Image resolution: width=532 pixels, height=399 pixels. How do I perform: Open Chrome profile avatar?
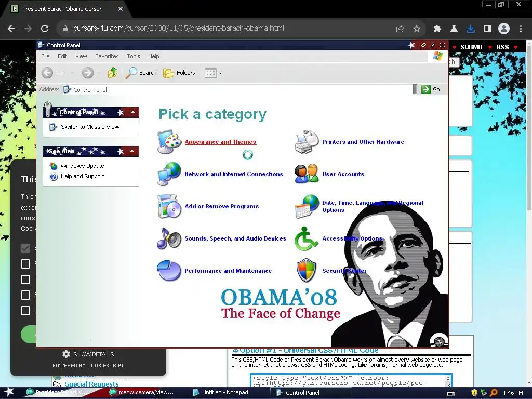504,29
